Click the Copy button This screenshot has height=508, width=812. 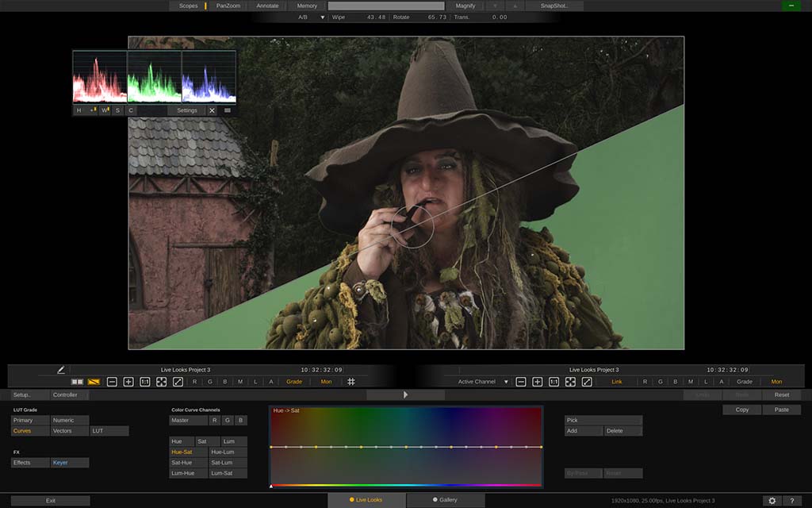point(741,410)
